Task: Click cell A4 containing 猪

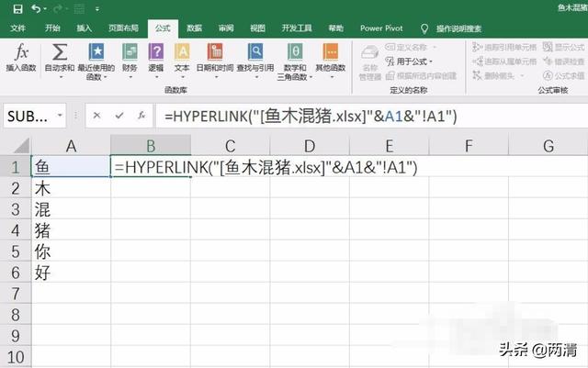Action: (72, 229)
